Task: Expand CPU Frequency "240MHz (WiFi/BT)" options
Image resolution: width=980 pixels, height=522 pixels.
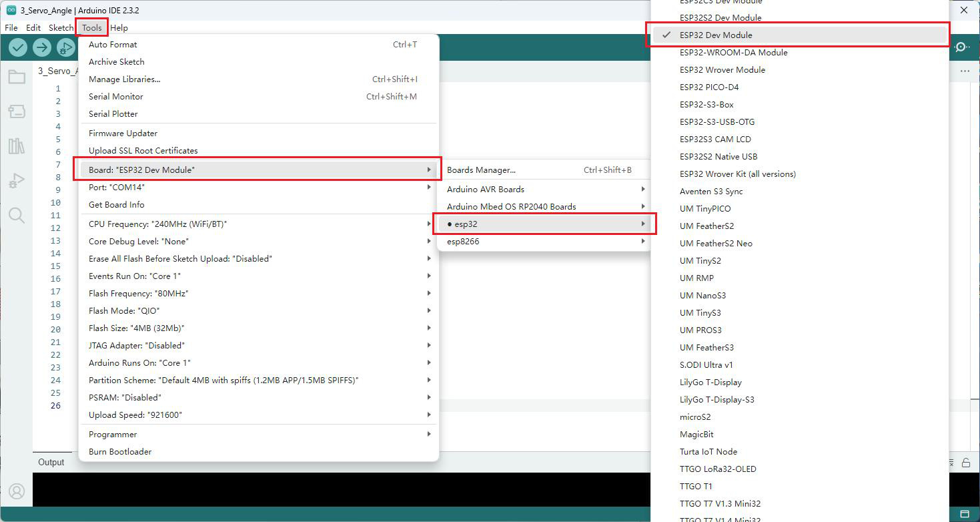Action: 259,224
